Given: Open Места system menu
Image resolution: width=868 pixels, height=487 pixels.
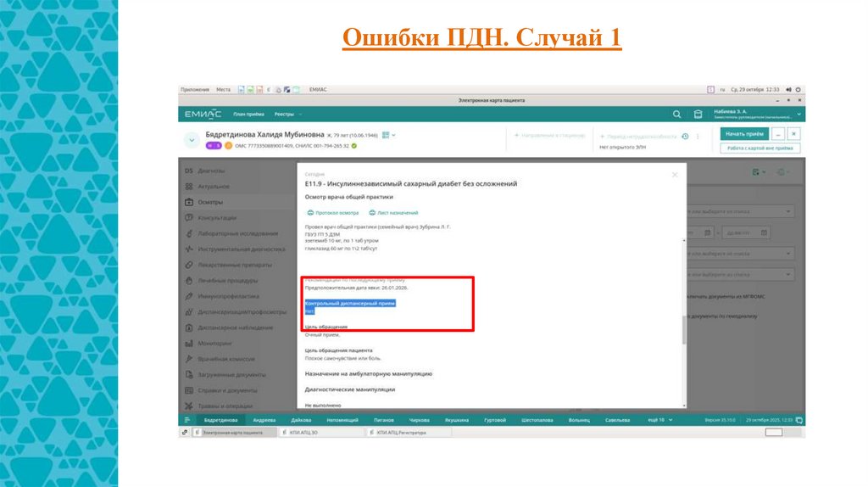Looking at the screenshot, I should tap(223, 89).
